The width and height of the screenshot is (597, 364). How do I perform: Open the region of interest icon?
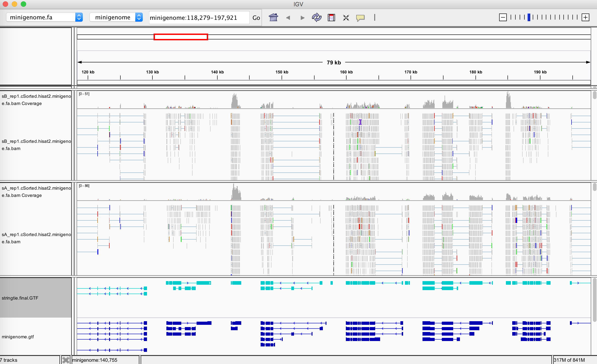tap(331, 17)
